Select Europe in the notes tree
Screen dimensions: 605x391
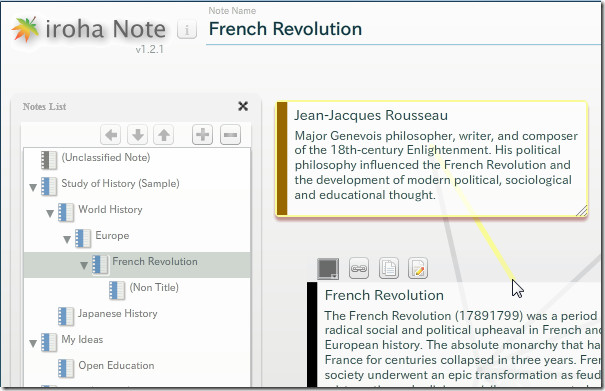112,235
